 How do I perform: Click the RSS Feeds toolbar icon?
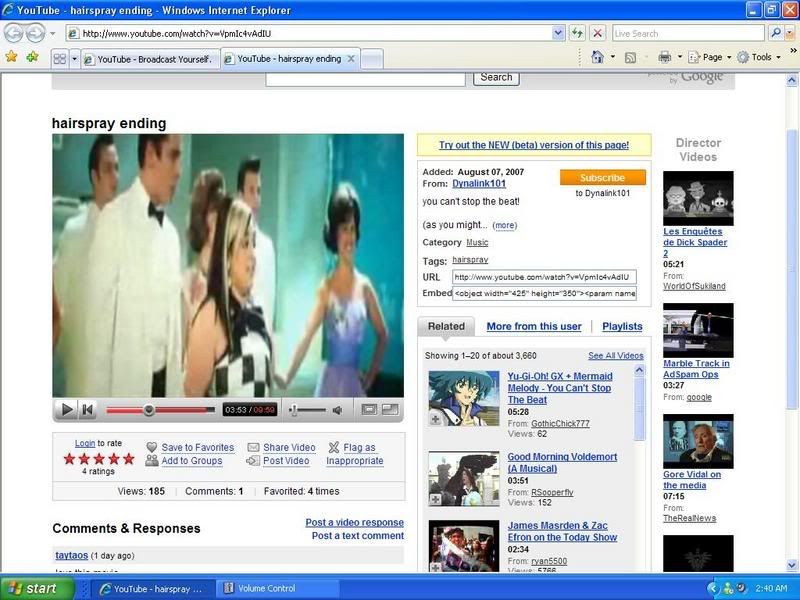[631, 58]
